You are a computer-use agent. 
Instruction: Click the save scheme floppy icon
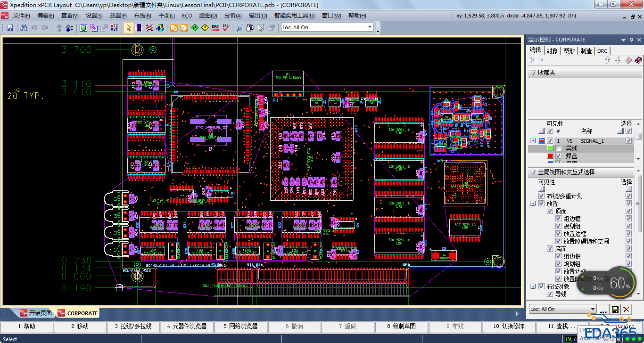[615, 310]
